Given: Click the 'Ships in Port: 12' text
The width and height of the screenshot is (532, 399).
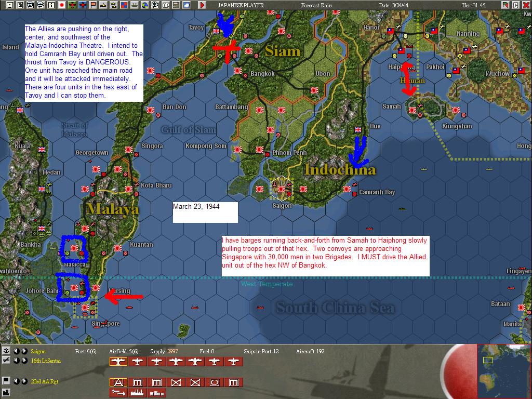Looking at the screenshot, I should coord(261,352).
